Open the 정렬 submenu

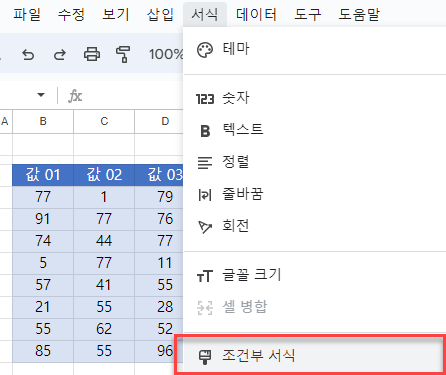[315, 163]
